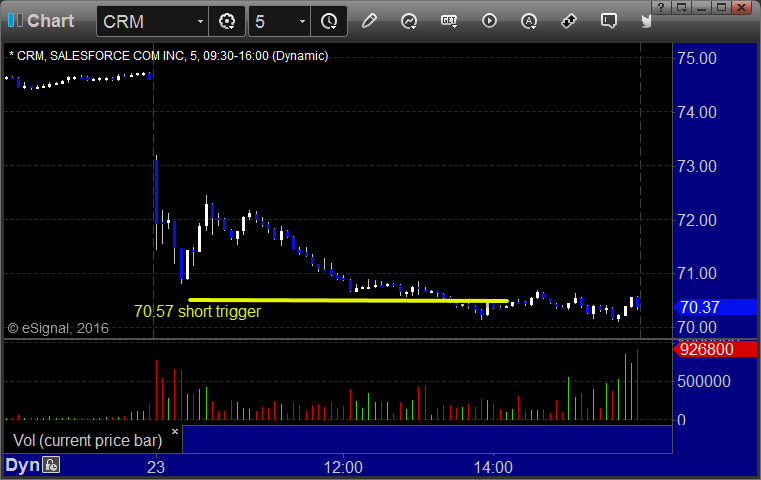The height and width of the screenshot is (480, 761).
Task: Open the time template clock icon
Action: pyautogui.click(x=329, y=21)
